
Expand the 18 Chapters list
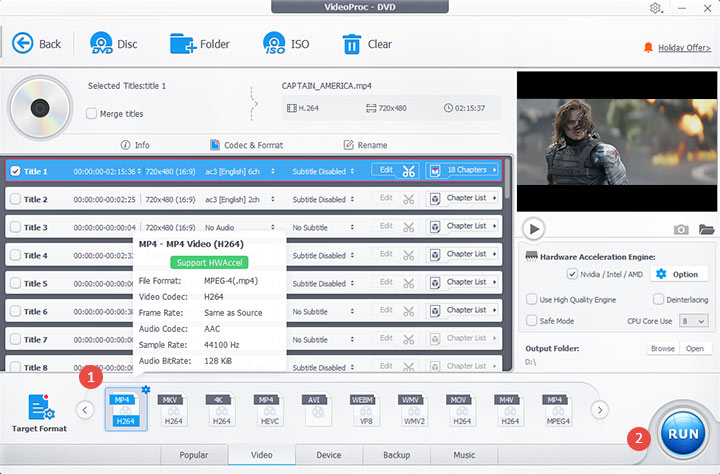coord(465,171)
